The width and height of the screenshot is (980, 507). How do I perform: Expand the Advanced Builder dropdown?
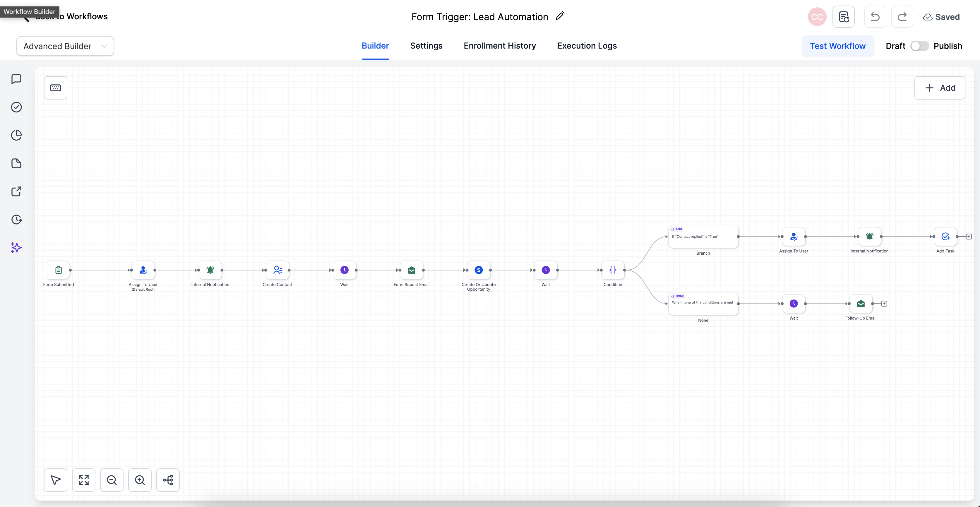[x=65, y=46]
